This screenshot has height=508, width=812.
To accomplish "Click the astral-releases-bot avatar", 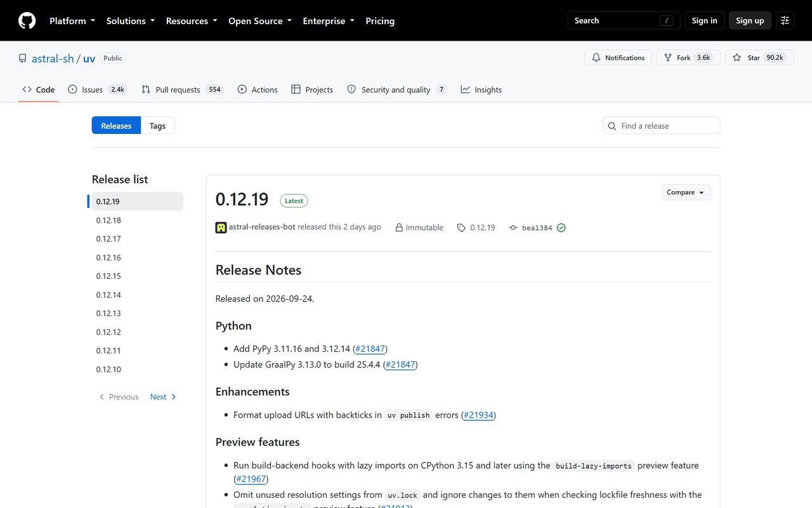I will point(221,227).
